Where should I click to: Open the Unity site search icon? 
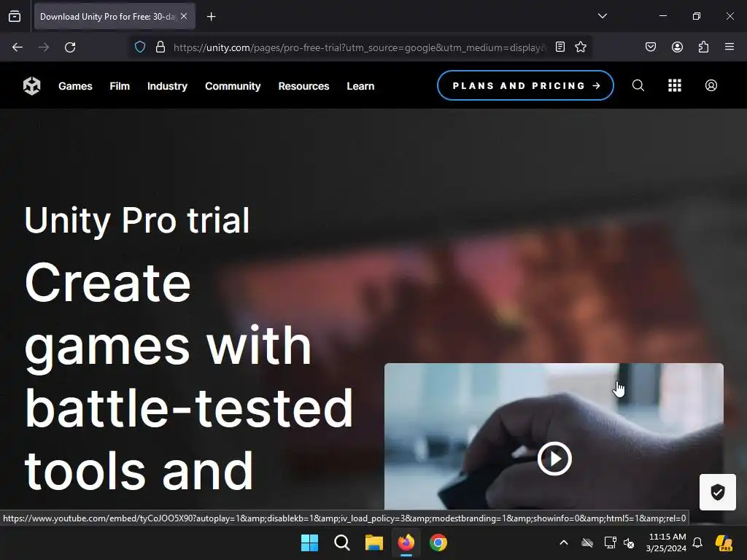pos(638,86)
